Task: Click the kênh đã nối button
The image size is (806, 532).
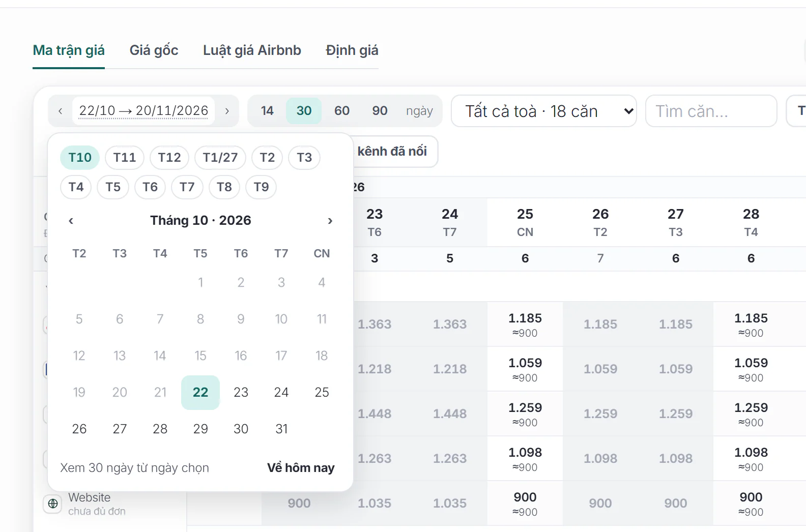Action: [395, 152]
